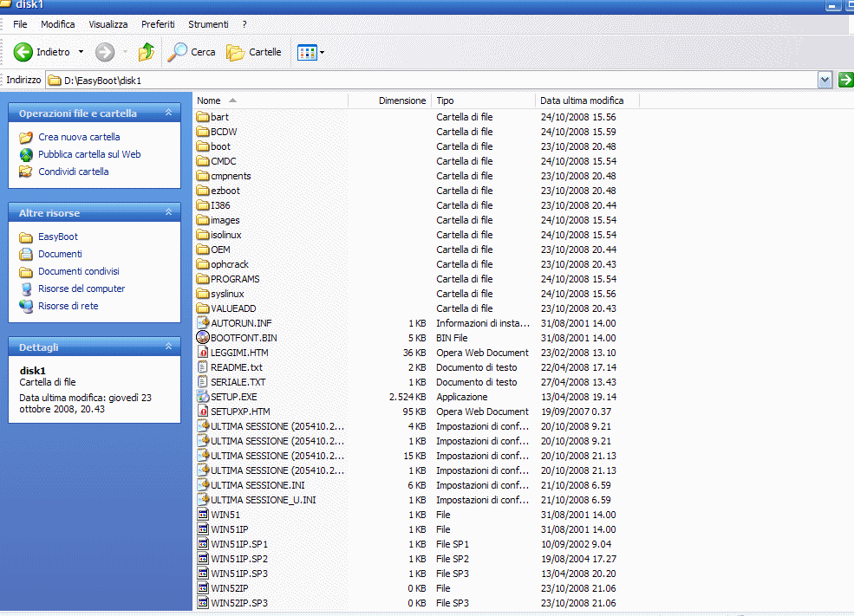Select WIN51IP.SP3 file icon
The height and width of the screenshot is (616, 854).
pos(203,573)
